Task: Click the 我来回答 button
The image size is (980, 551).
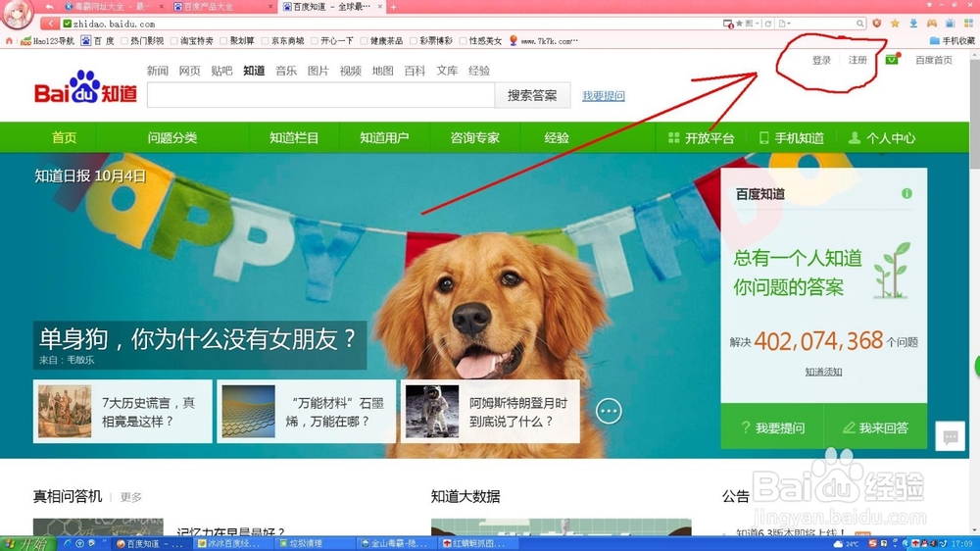Action: click(x=875, y=427)
